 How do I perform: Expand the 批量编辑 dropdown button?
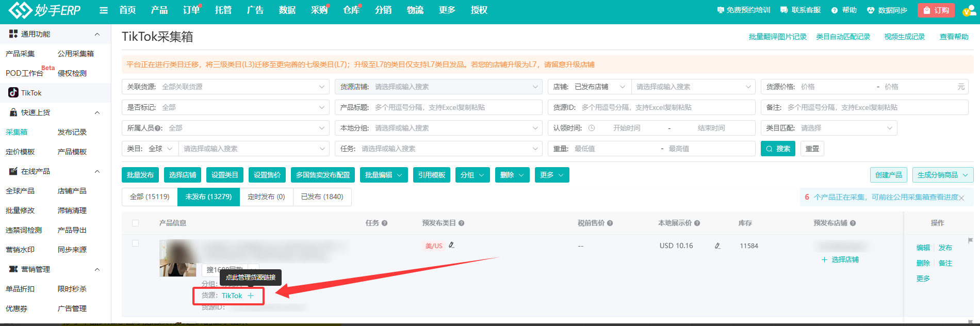tap(384, 175)
